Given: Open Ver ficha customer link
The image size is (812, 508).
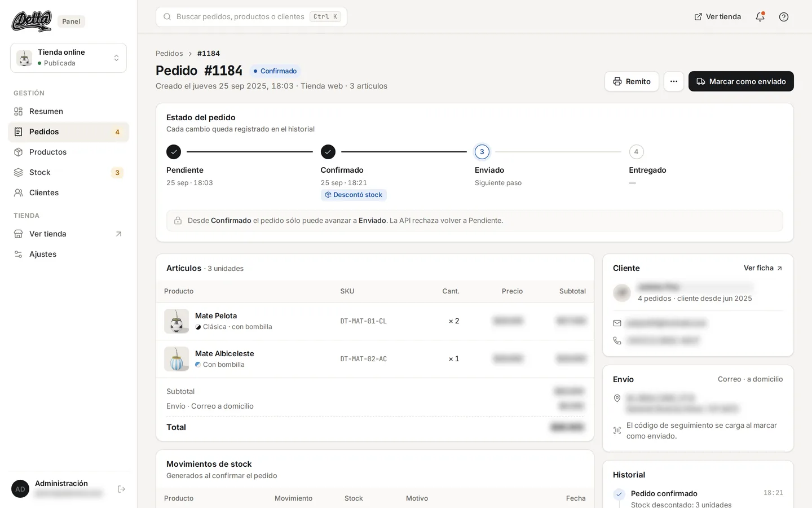Looking at the screenshot, I should [763, 268].
